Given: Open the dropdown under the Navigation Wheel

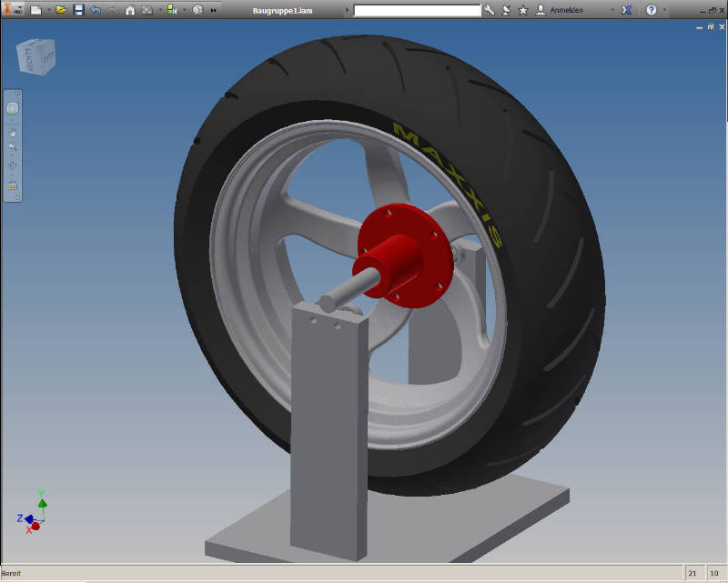Looking at the screenshot, I should (13, 120).
